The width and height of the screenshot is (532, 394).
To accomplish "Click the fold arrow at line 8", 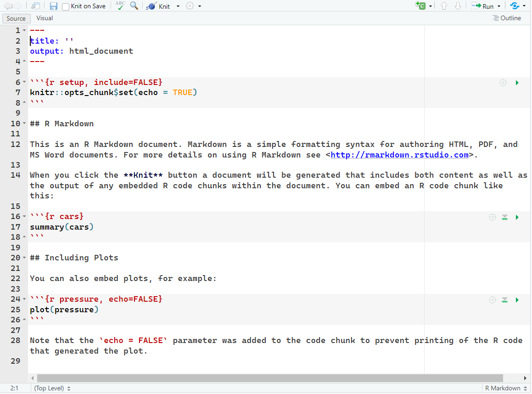I will [24, 102].
